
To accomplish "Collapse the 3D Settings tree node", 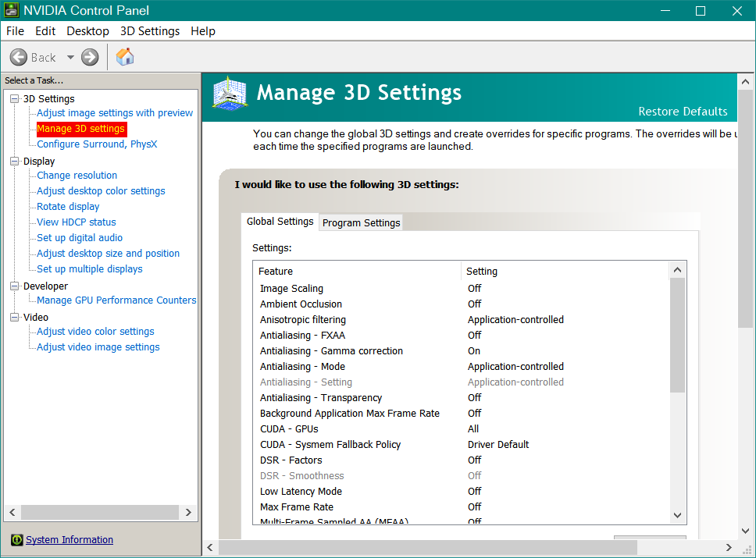I will [x=14, y=99].
